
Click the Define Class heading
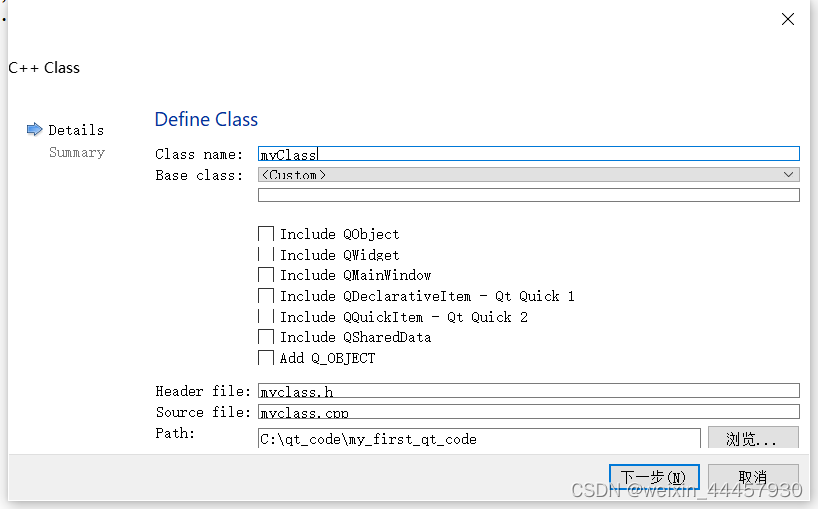click(x=206, y=119)
